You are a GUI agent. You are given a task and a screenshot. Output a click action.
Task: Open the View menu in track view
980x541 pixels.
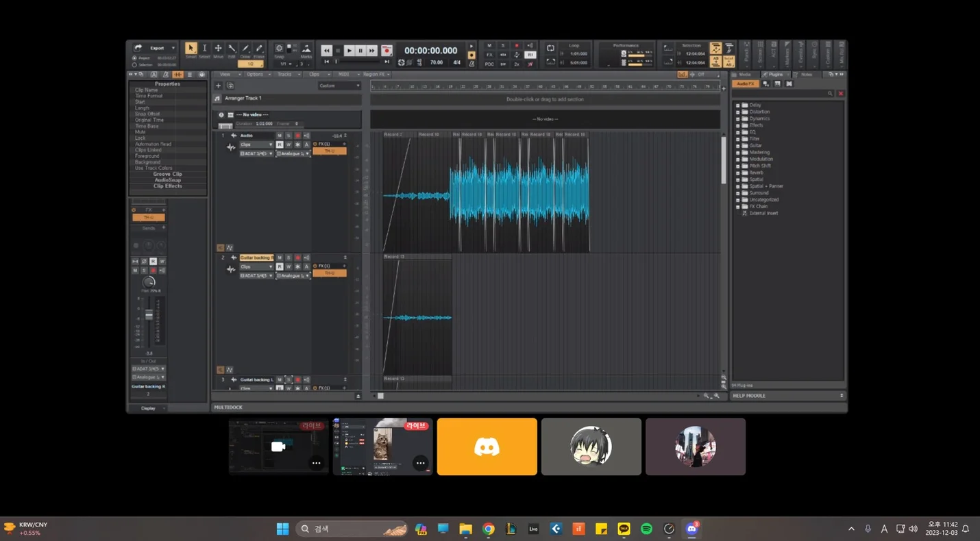(x=226, y=74)
